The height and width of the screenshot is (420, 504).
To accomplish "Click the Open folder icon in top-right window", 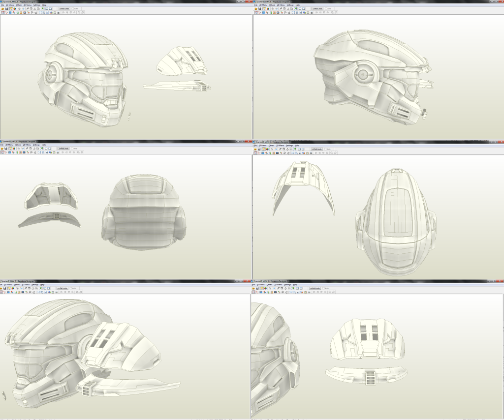I will [x=256, y=9].
